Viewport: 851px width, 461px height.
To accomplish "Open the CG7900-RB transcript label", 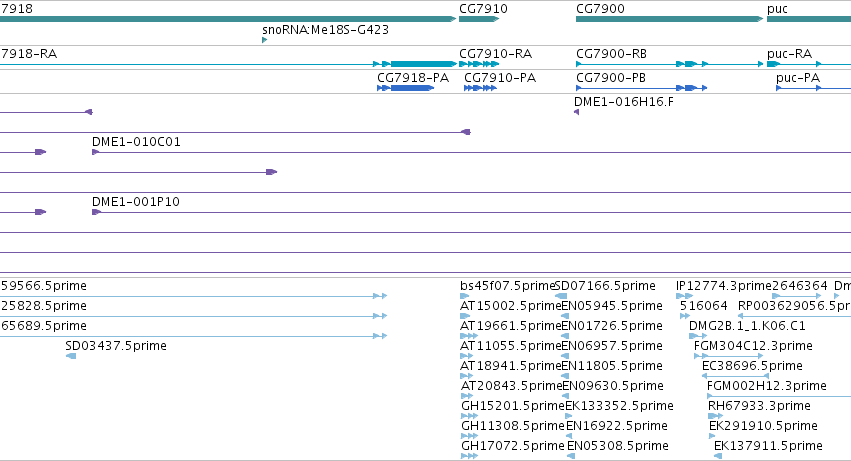I will click(611, 54).
